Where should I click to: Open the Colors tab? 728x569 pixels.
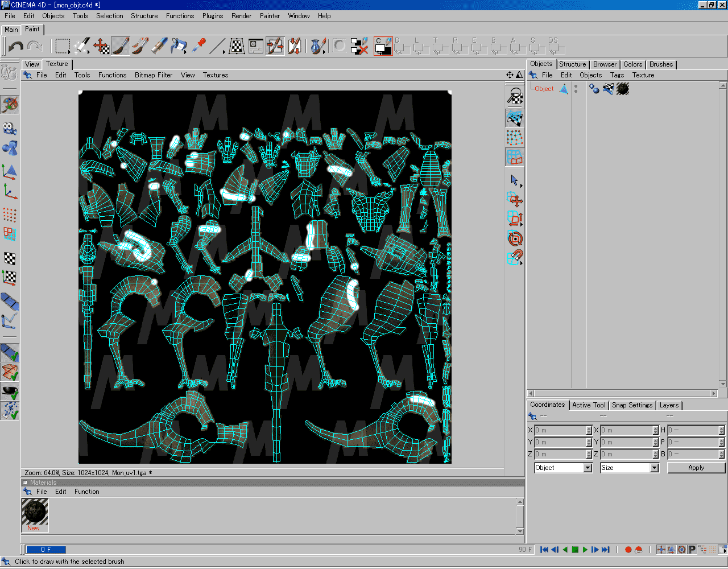pos(632,64)
